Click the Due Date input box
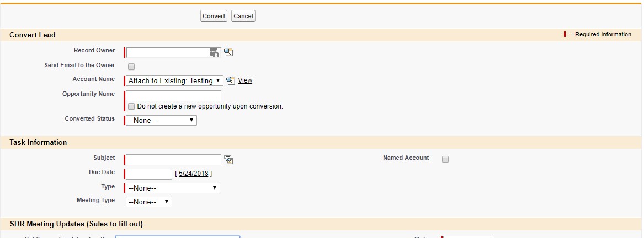644x238 pixels. 149,174
